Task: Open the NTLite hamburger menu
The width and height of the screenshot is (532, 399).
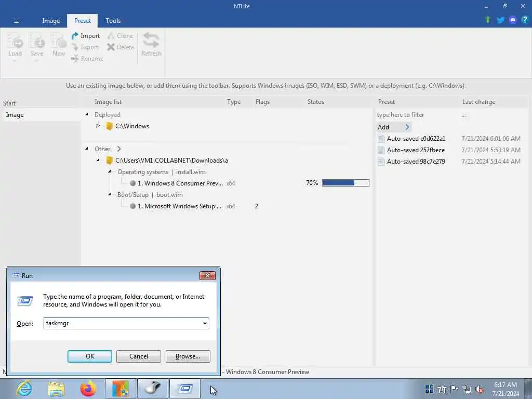Action: 16,21
